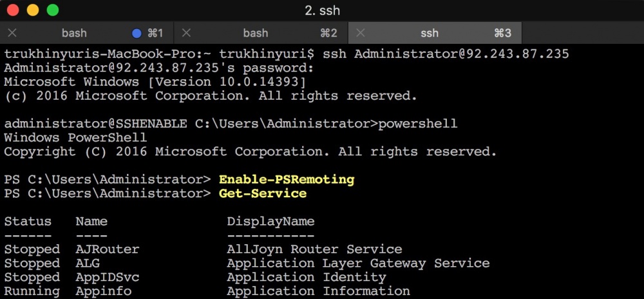The width and height of the screenshot is (644, 299).
Task: Click the blue activity dot on first tab
Action: [137, 34]
